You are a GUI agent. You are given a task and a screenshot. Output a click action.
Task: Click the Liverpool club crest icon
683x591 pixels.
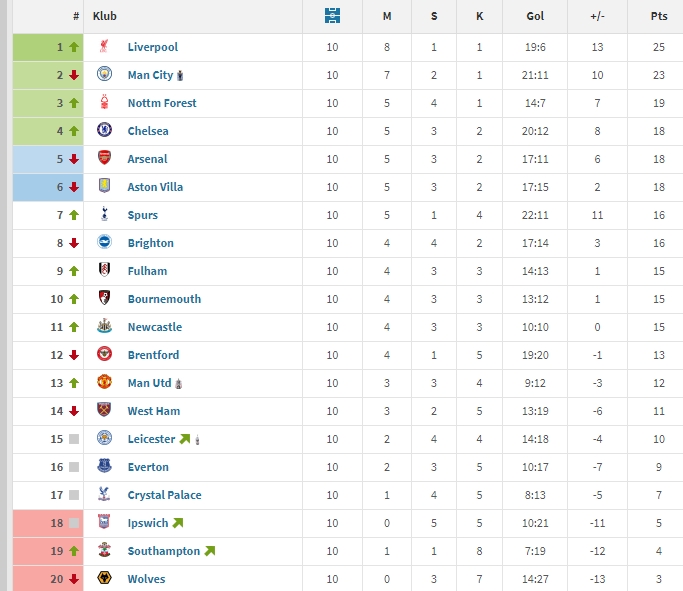coord(104,46)
